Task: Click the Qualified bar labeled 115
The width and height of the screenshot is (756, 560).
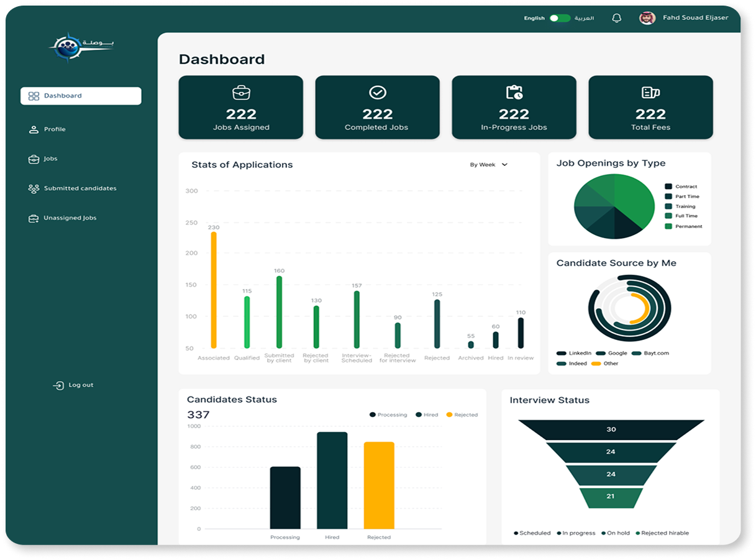Action: 247,323
